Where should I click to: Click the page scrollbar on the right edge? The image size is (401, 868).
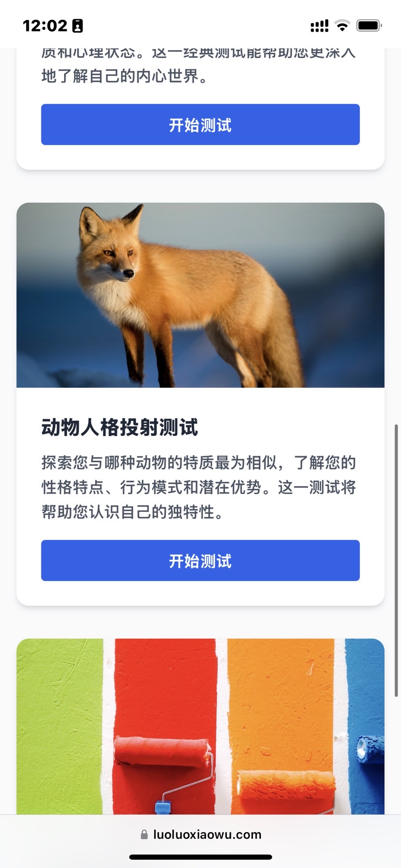396,560
